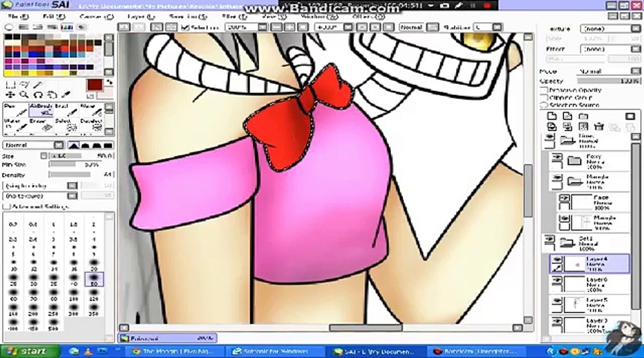
Task: Show the RGB slider panel icon
Action: (23, 27)
